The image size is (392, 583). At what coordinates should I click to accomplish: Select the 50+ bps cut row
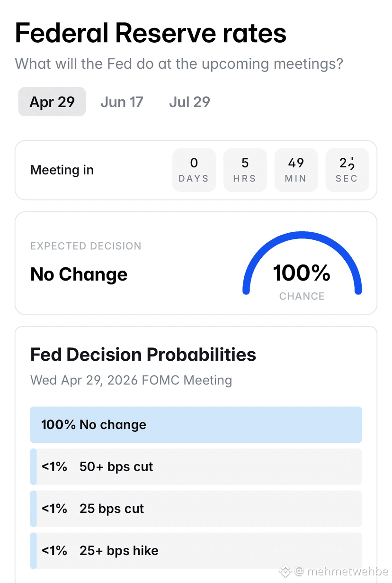pos(196,467)
